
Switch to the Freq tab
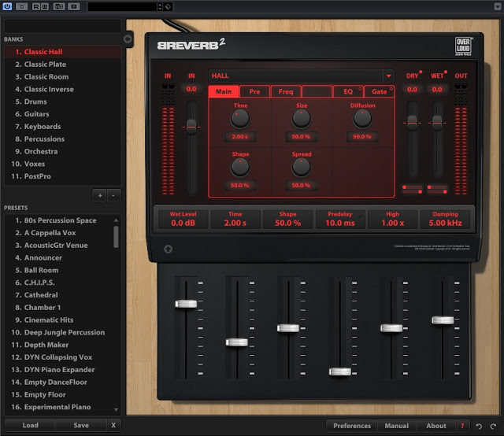tap(285, 92)
